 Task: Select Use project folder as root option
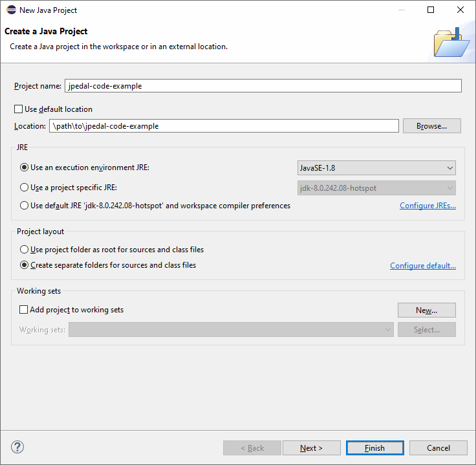tap(25, 250)
